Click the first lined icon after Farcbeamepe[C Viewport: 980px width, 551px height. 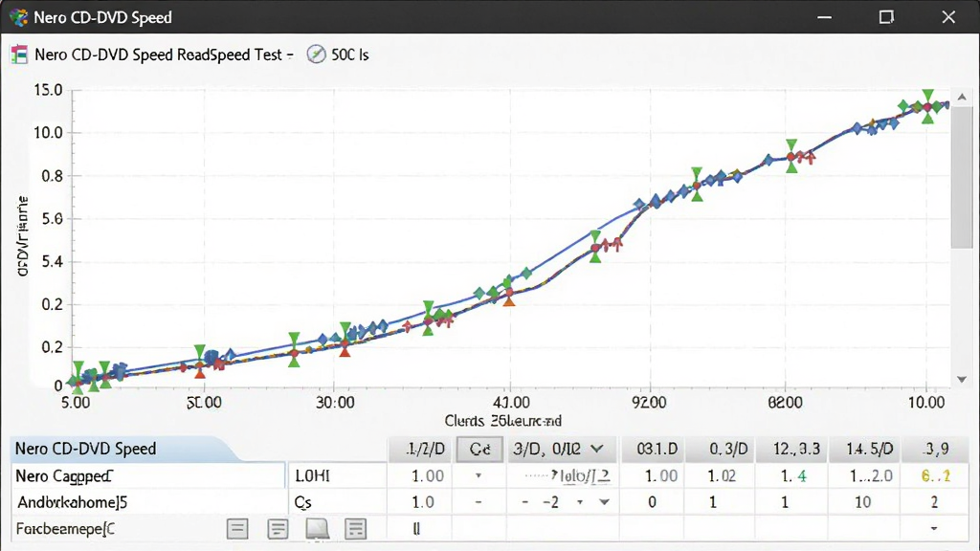pos(237,529)
